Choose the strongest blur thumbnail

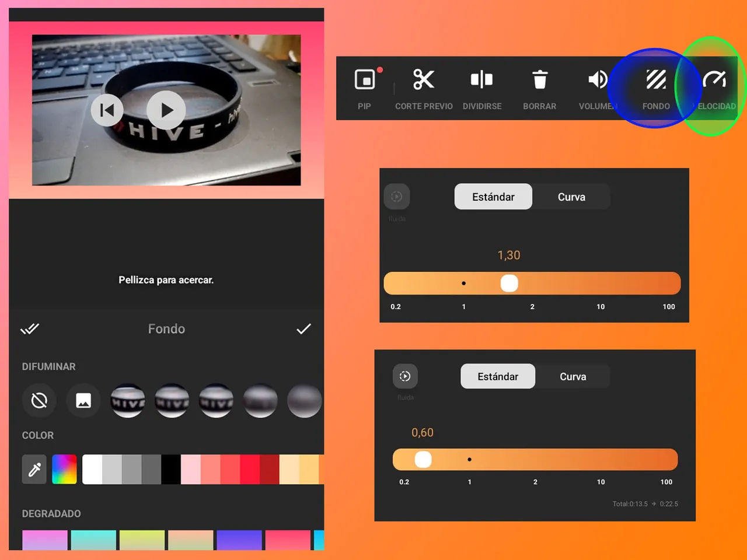click(305, 401)
